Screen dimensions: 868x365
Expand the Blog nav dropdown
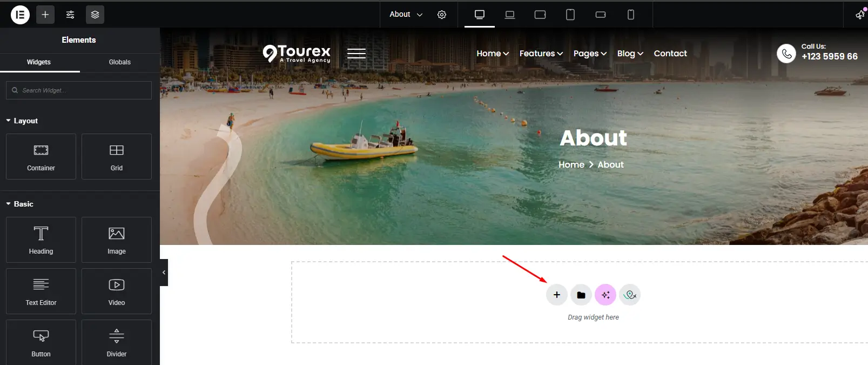tap(630, 54)
